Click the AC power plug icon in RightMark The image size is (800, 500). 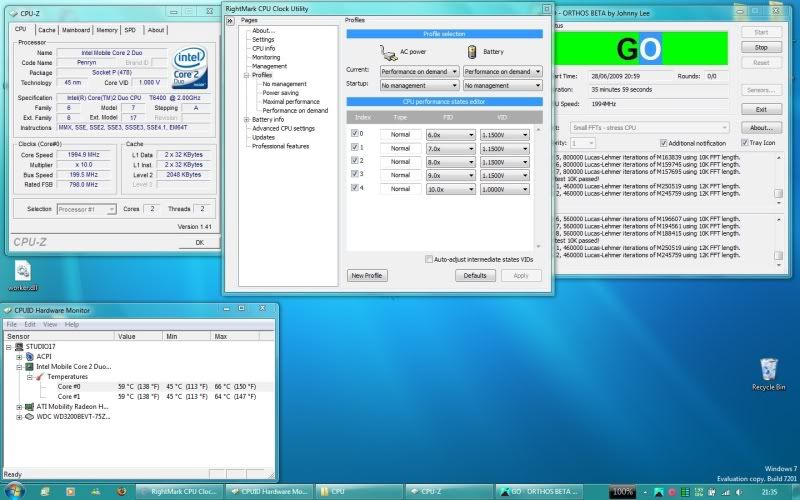pos(388,52)
